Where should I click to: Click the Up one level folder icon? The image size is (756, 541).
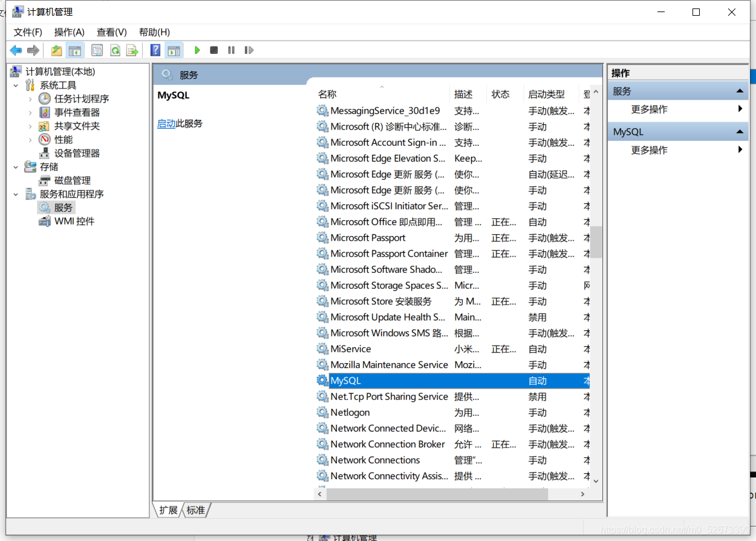point(57,50)
